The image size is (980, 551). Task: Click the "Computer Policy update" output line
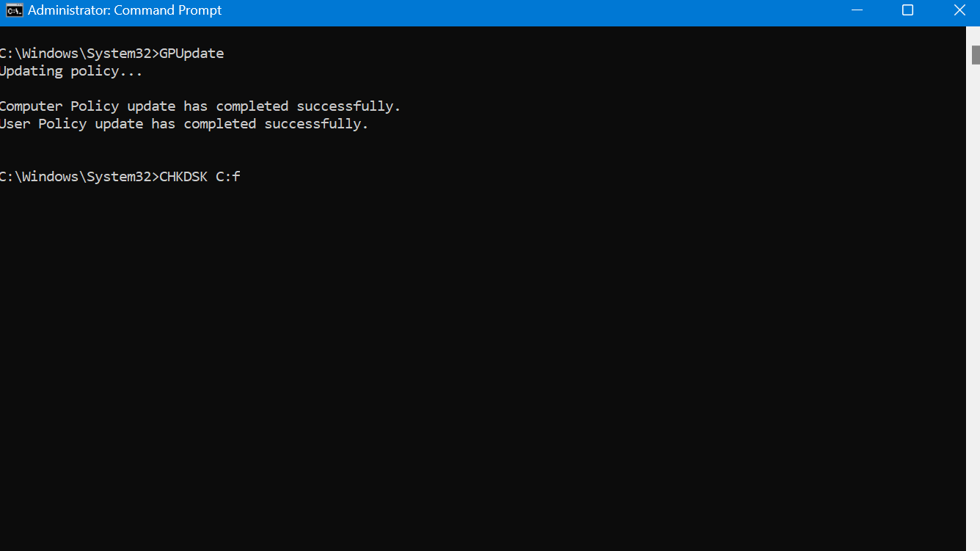point(200,106)
